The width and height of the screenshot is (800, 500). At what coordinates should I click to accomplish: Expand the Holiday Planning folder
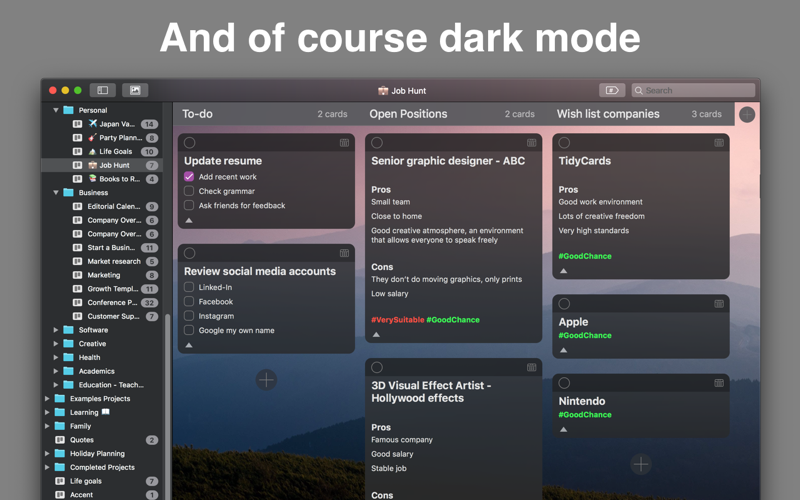click(x=47, y=454)
